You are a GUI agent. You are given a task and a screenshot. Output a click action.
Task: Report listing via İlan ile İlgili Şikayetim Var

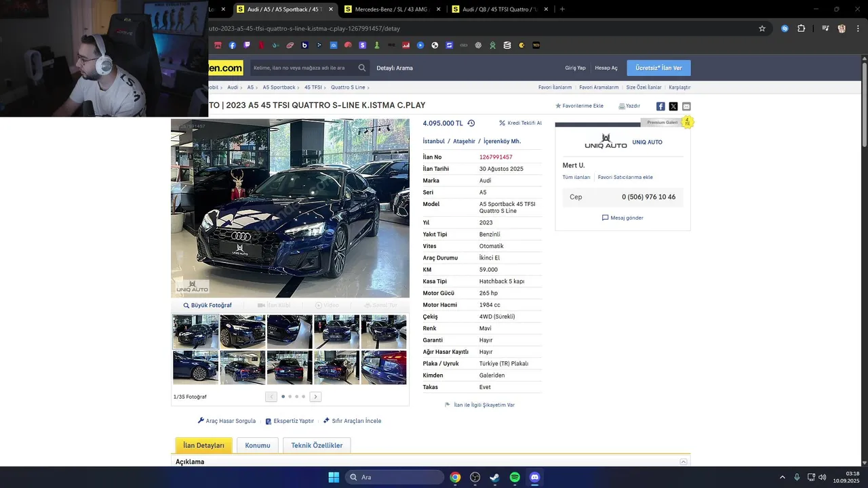(479, 405)
